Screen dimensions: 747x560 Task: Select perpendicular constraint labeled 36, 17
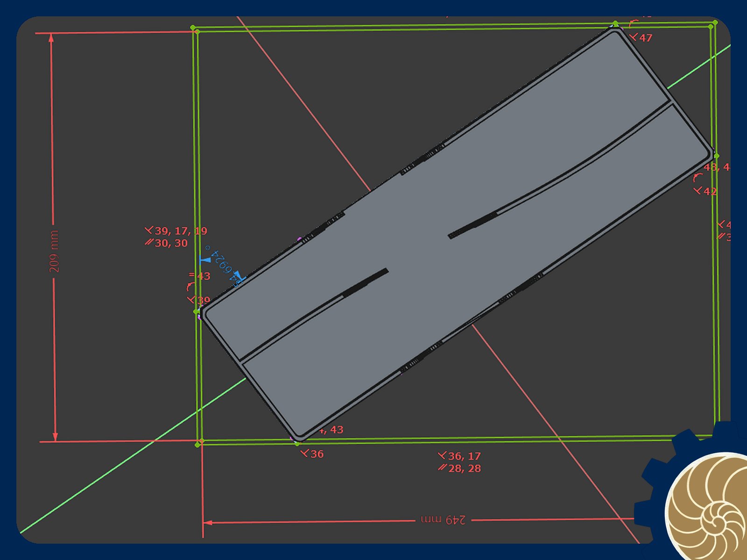460,456
